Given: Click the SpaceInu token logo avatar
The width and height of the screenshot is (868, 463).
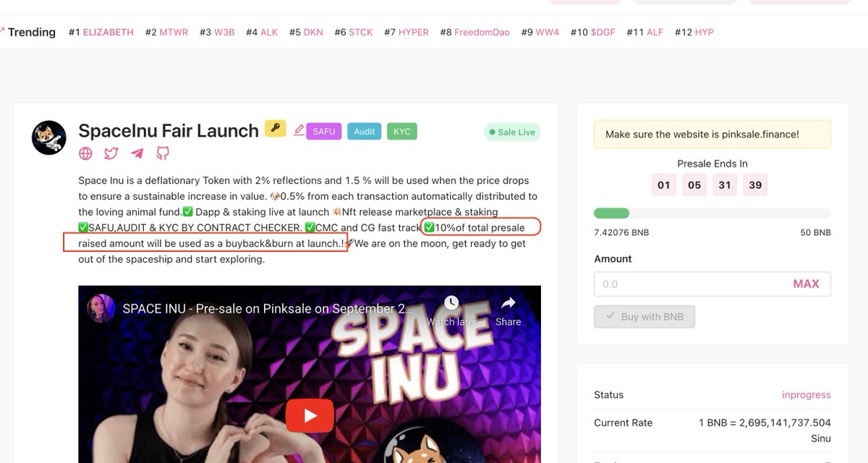Looking at the screenshot, I should 49,137.
